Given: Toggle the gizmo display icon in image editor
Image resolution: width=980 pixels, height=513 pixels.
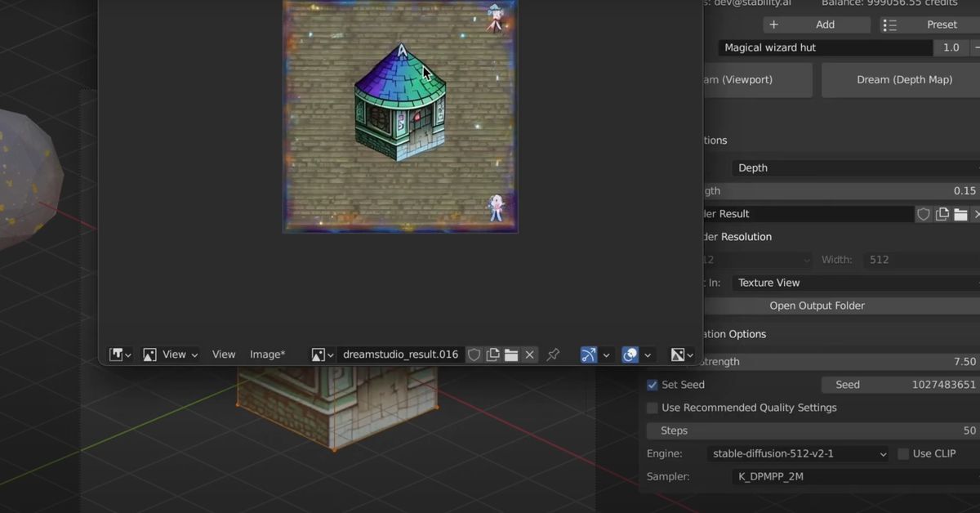Looking at the screenshot, I should pyautogui.click(x=589, y=355).
